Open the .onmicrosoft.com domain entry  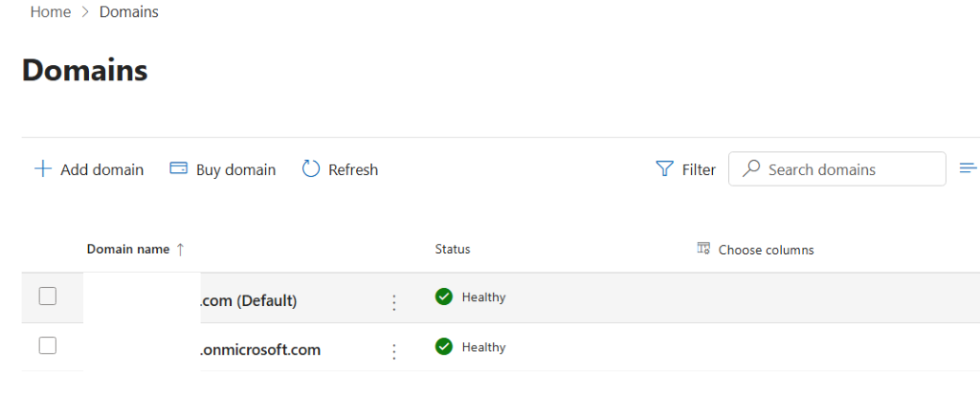pos(259,350)
